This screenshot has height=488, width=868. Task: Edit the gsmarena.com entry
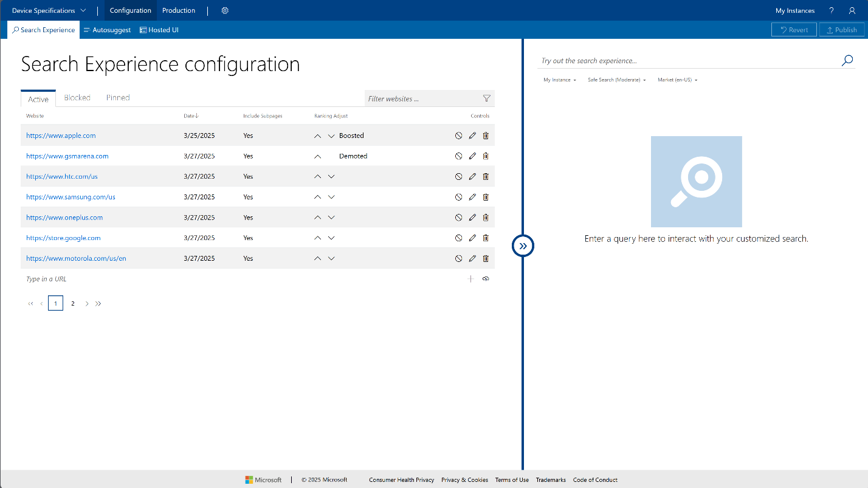[472, 156]
